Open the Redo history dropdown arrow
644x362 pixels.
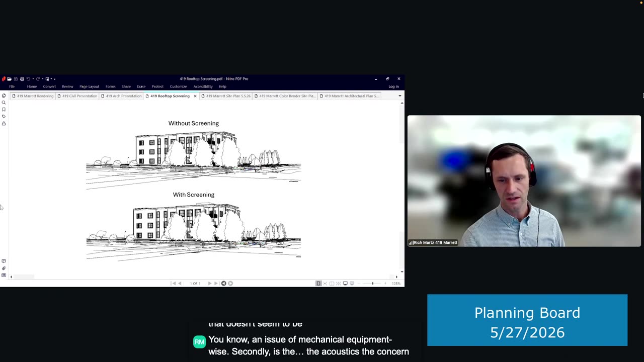coord(43,79)
